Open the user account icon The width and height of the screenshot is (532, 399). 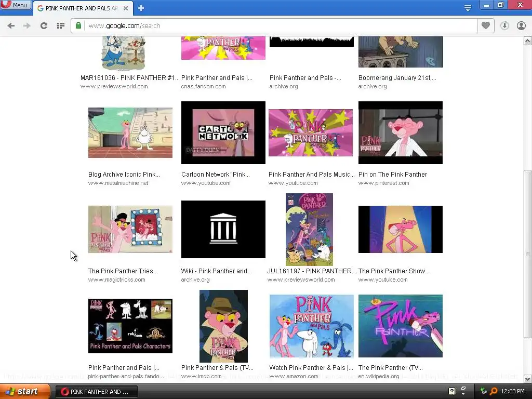click(x=521, y=26)
